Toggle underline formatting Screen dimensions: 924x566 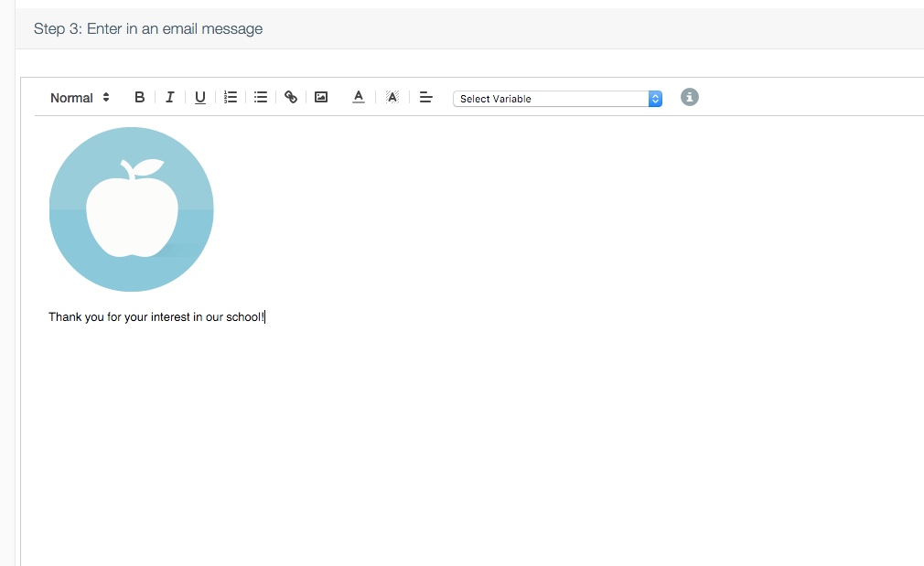[200, 97]
